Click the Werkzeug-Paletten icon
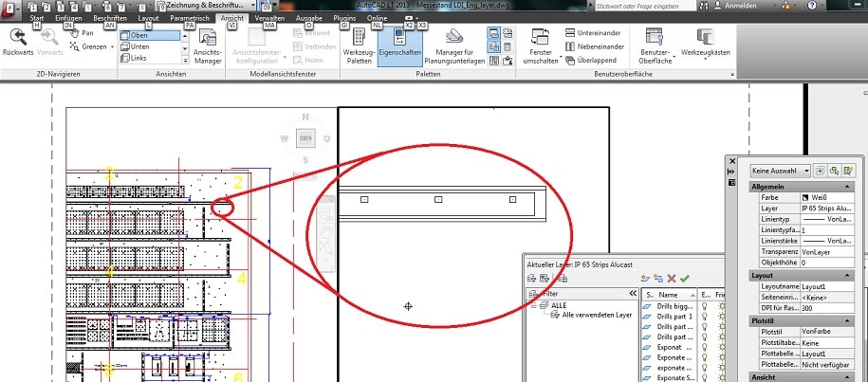Image resolution: width=868 pixels, height=382 pixels. (360, 46)
